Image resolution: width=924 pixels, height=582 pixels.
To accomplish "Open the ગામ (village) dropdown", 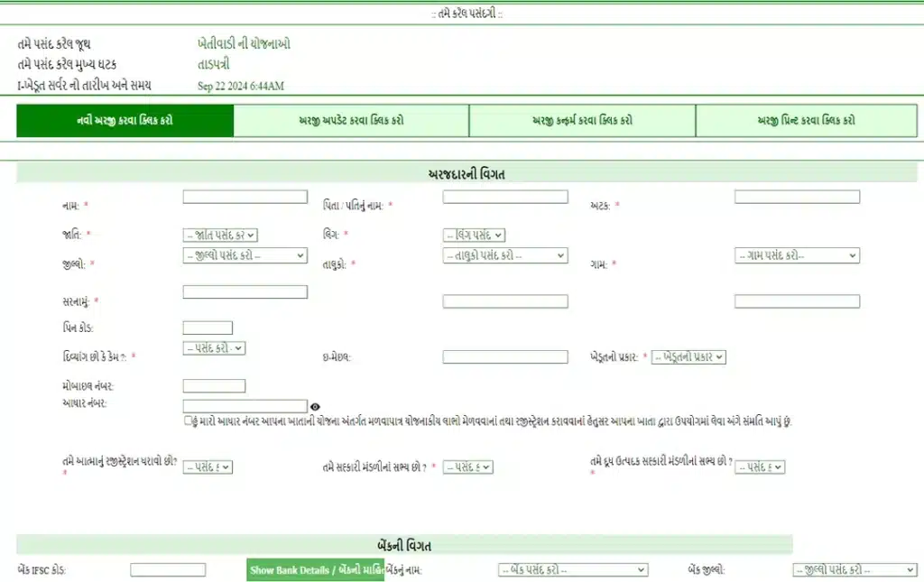I will pos(797,255).
